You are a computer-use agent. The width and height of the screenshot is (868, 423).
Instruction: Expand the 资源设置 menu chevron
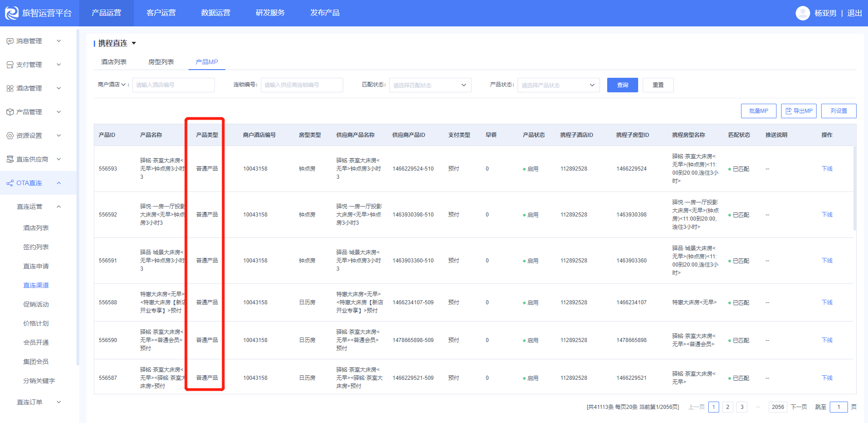point(59,136)
